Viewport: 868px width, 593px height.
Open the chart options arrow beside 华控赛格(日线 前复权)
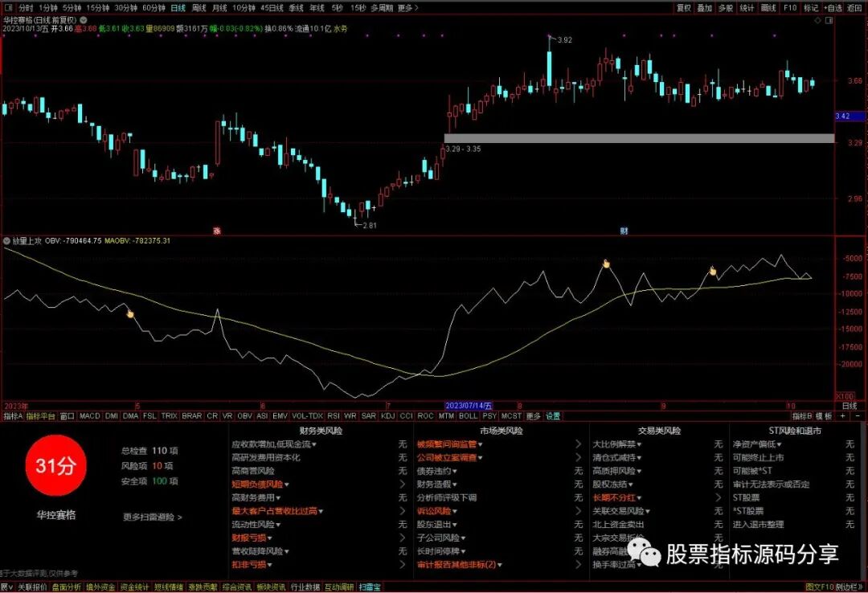click(84, 19)
